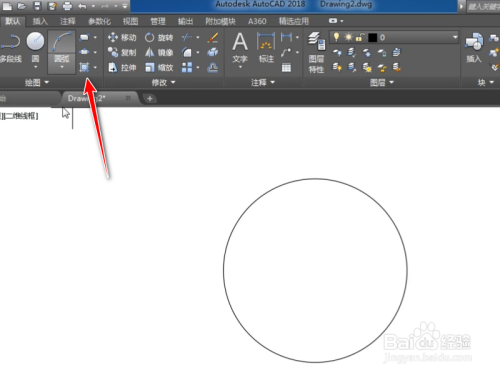Image resolution: width=500 pixels, height=375 pixels.
Task: Select the Arc (圆弧) drawing tool
Action: tap(62, 51)
